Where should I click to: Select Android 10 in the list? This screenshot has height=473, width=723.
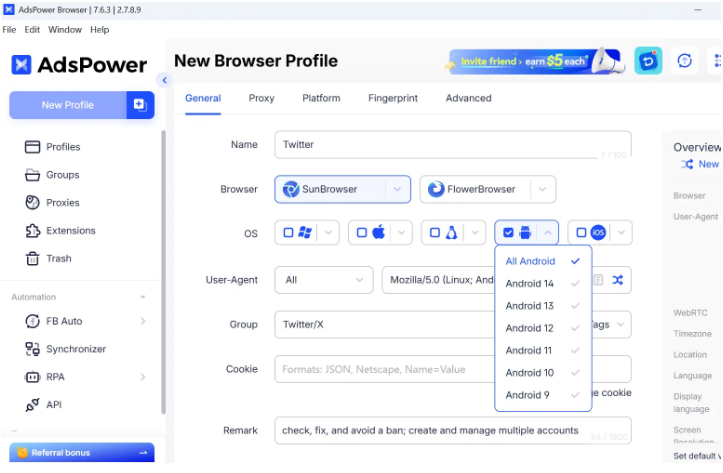click(x=543, y=373)
